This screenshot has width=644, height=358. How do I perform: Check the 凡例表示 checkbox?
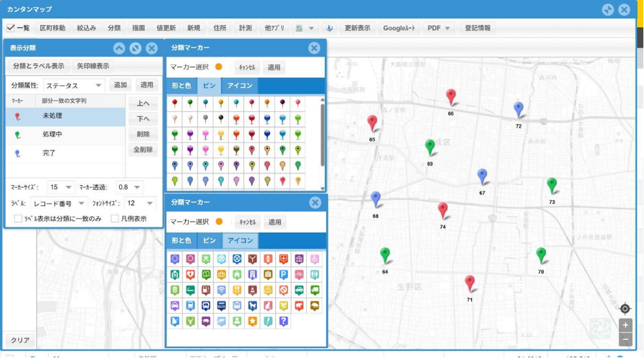coord(115,219)
